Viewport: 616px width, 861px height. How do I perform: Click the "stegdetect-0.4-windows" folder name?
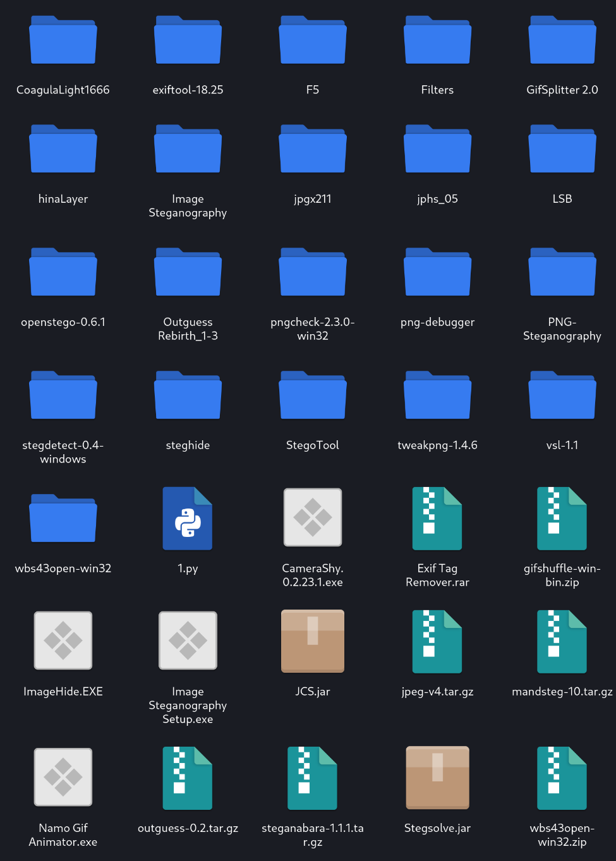point(63,452)
